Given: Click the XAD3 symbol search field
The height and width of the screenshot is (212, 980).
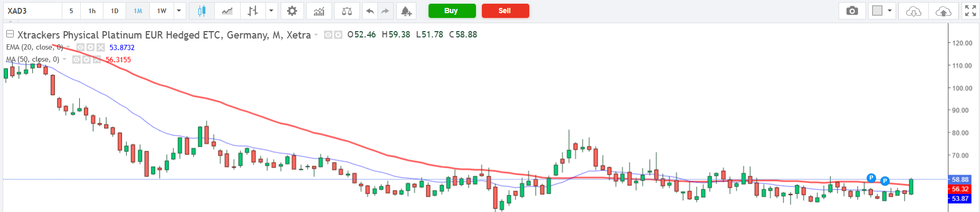Looking at the screenshot, I should coord(32,11).
